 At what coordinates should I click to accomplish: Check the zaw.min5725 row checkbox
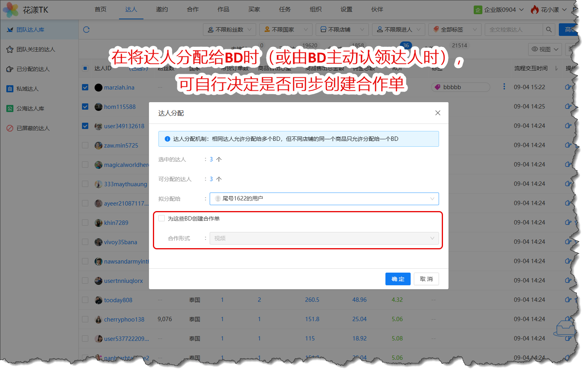[x=85, y=145]
